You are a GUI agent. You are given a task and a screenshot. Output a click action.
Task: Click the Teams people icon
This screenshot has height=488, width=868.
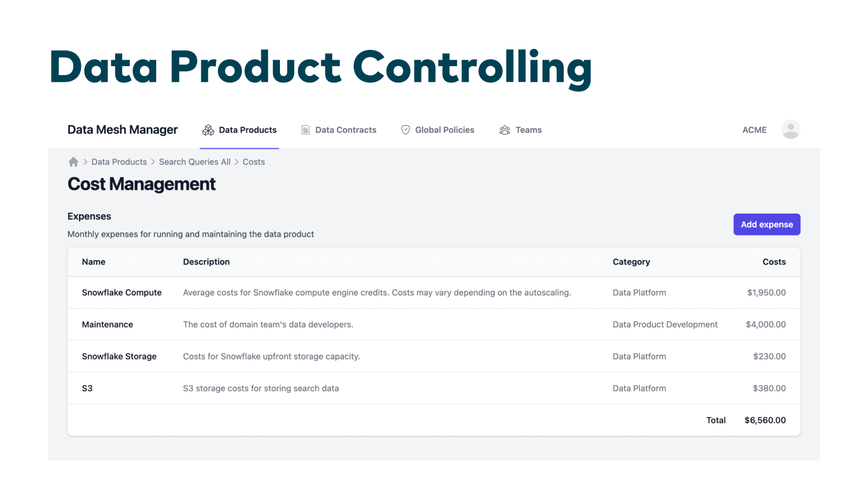505,130
